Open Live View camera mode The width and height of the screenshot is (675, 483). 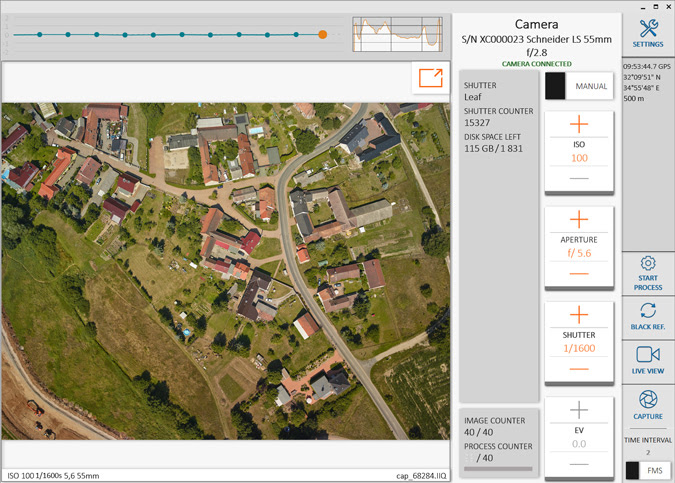[648, 354]
